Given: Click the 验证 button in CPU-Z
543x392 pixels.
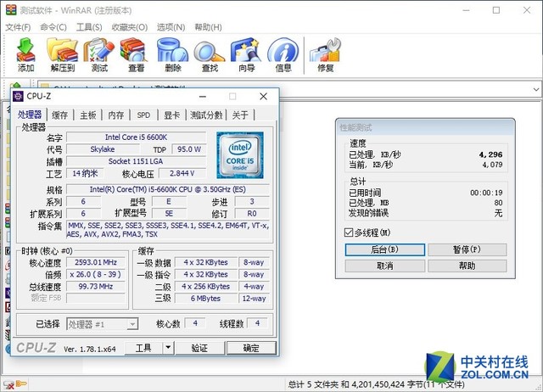Looking at the screenshot, I should point(199,348).
